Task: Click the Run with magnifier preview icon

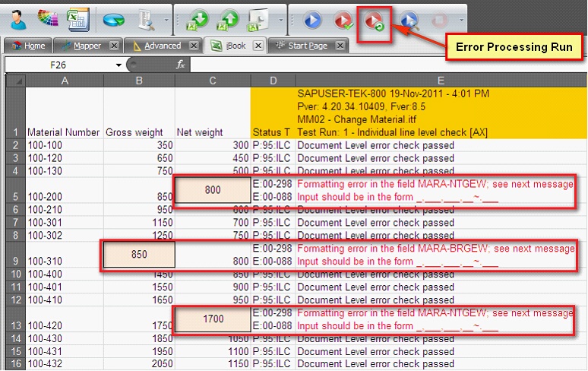Action: coord(409,19)
